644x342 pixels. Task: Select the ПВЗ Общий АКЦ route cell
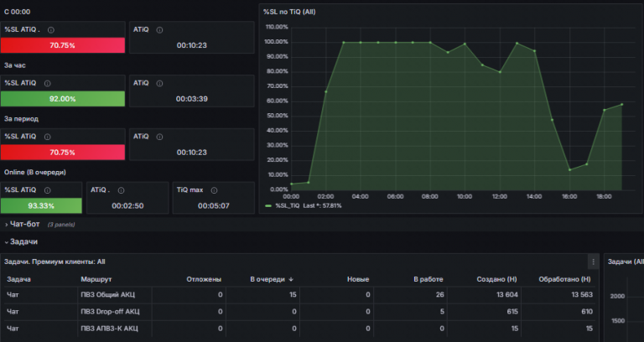(x=116, y=294)
